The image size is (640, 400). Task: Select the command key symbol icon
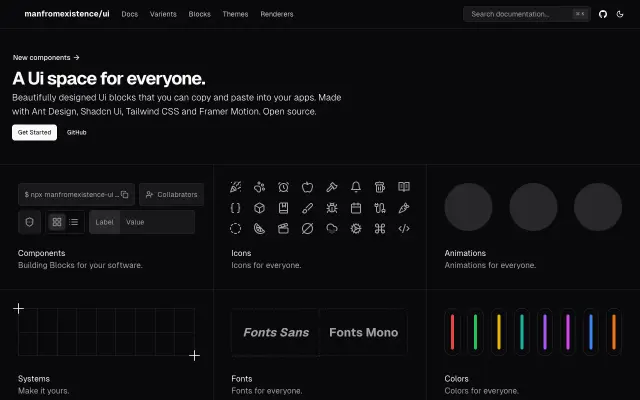[380, 229]
